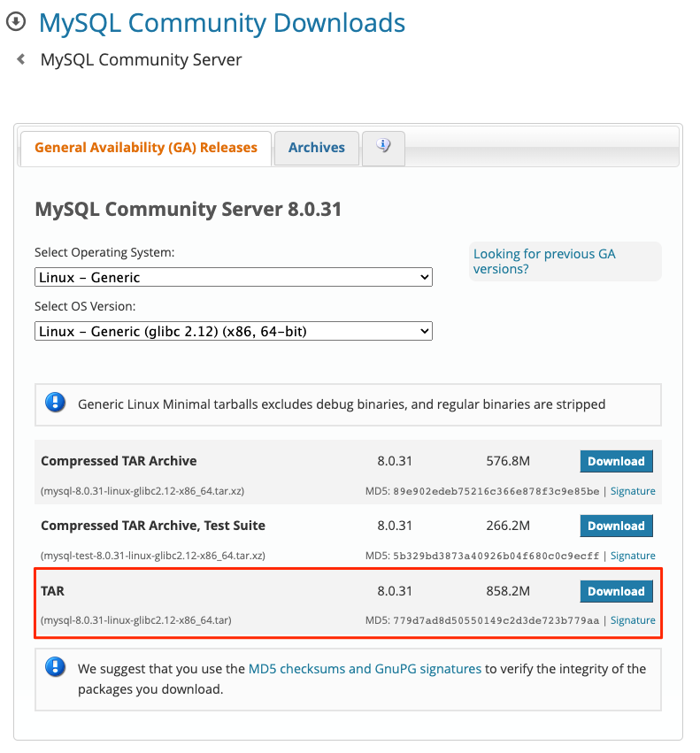
Task: Click the back arrow beside MySQL Community Server
Action: [20, 59]
